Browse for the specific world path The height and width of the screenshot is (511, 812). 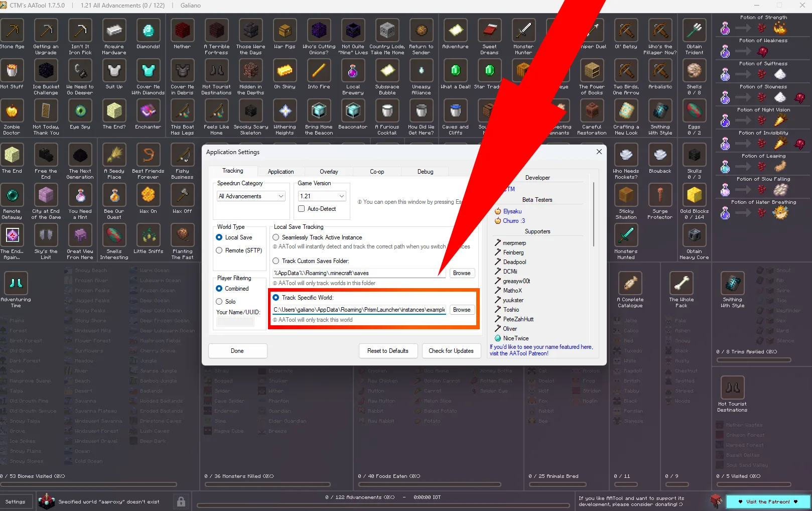[462, 310]
